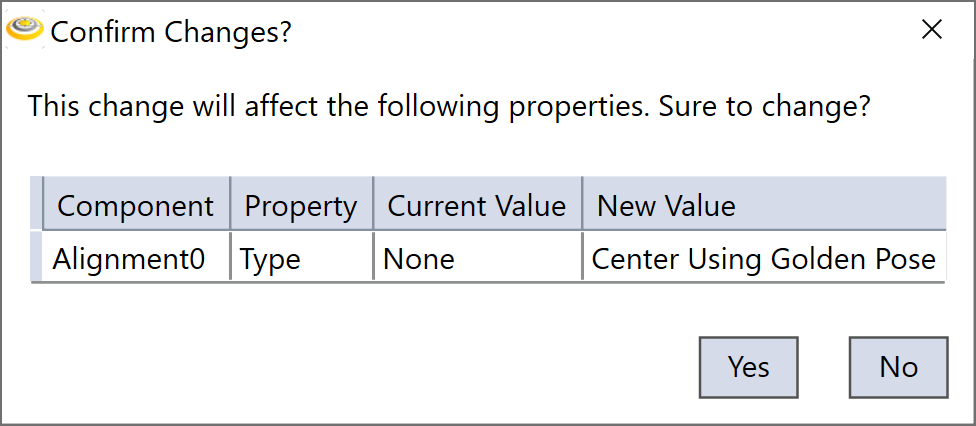Click the Confirm Changes? title text

pos(171,32)
